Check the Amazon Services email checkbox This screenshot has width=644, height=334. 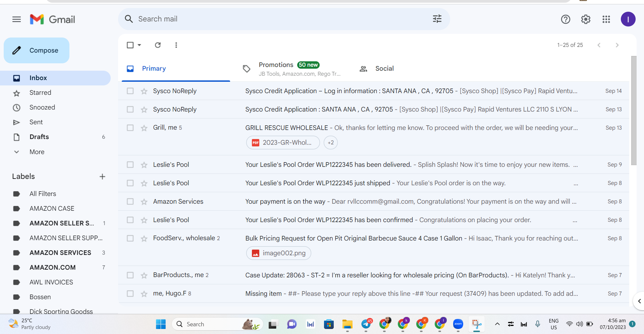point(130,201)
